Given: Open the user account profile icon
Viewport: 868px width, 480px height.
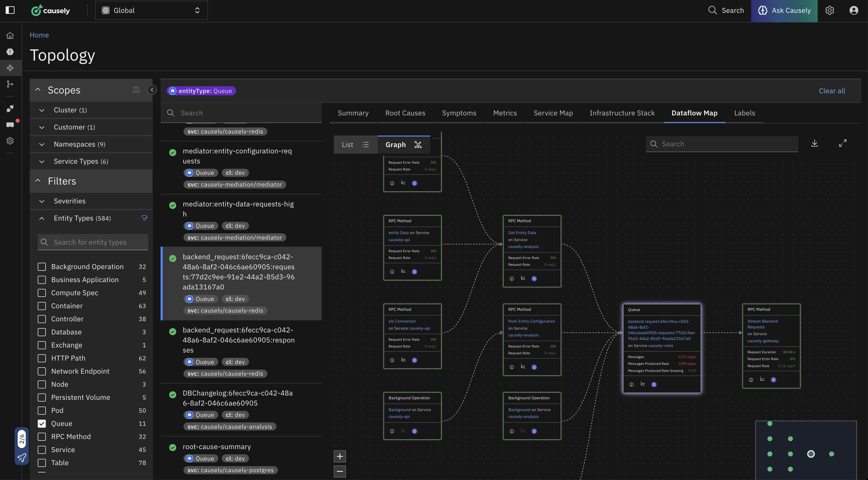Looking at the screenshot, I should pyautogui.click(x=853, y=11).
